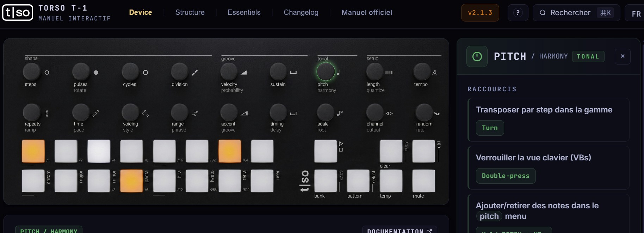Image resolution: width=644 pixels, height=233 pixels.
Task: Toggle the mute pad
Action: (x=423, y=181)
